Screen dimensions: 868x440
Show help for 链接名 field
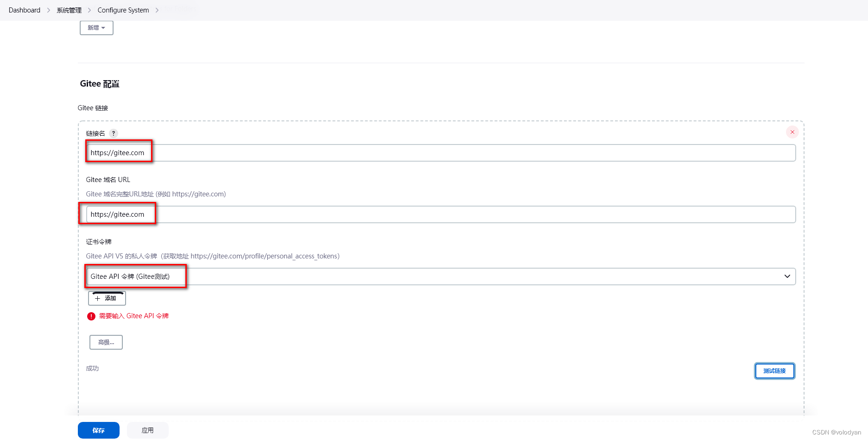pyautogui.click(x=114, y=133)
